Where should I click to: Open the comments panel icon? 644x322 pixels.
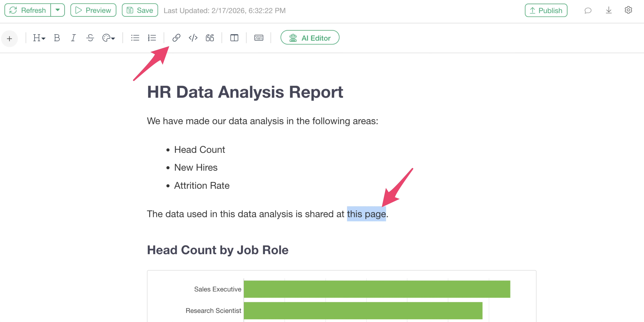588,11
